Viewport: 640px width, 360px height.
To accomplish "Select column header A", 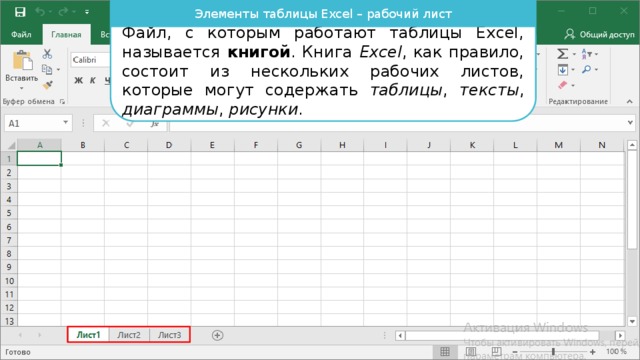I will tap(40, 145).
